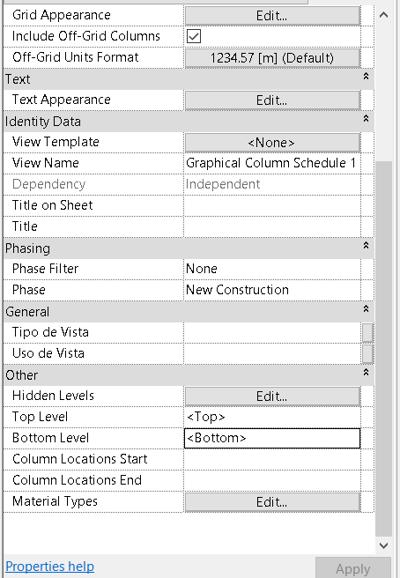Image resolution: width=400 pixels, height=578 pixels.
Task: Open the View Template None button
Action: [272, 143]
